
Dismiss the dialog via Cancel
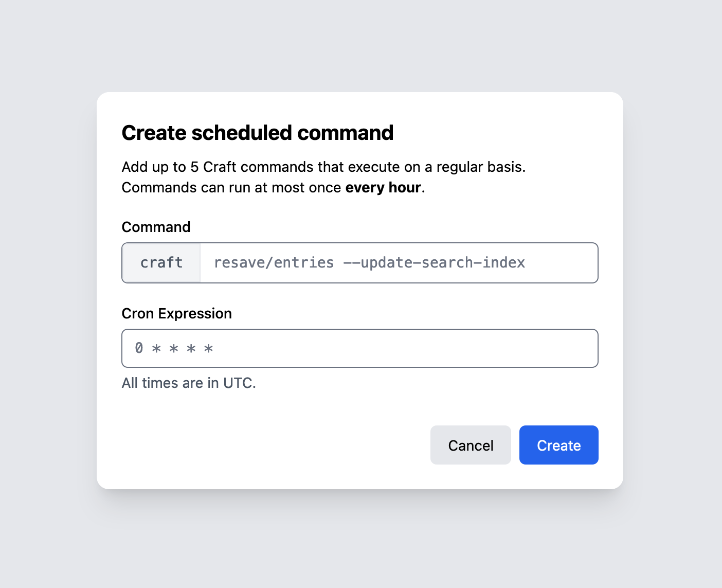[470, 445]
